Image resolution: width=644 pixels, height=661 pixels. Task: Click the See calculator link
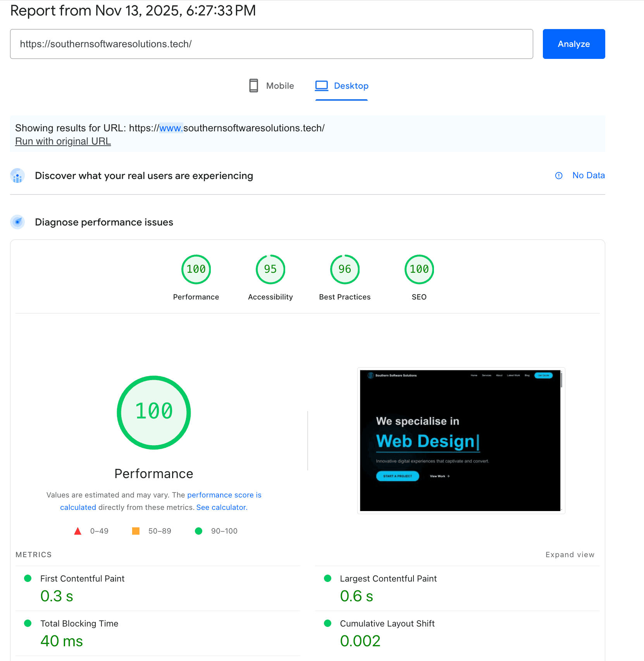pyautogui.click(x=221, y=507)
